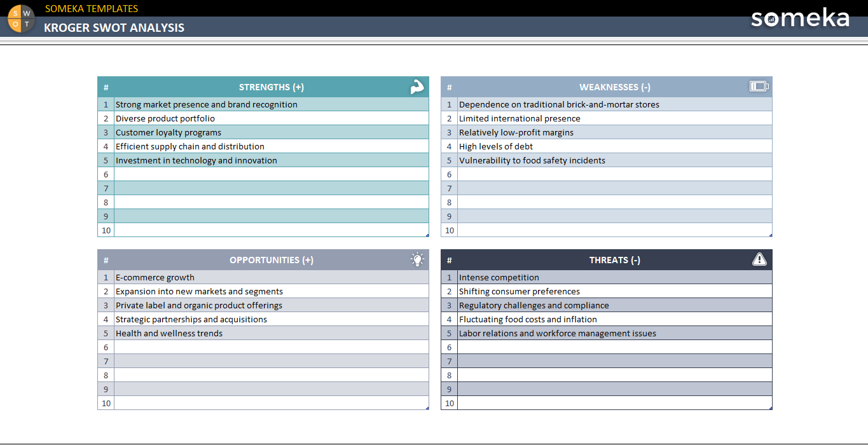
Task: Select cell 'Vulnerability to food safety incidents'
Action: (x=615, y=160)
